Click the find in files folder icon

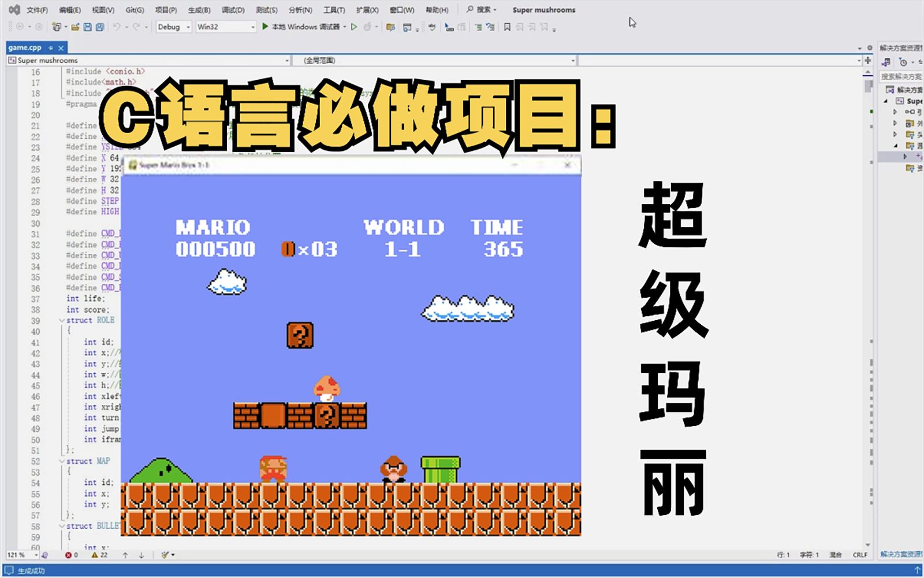[x=390, y=27]
